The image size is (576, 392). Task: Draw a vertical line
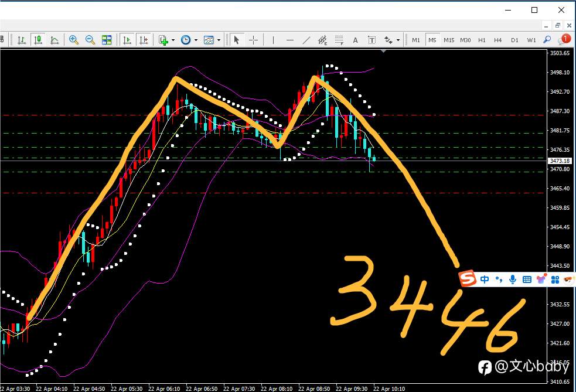click(x=273, y=40)
